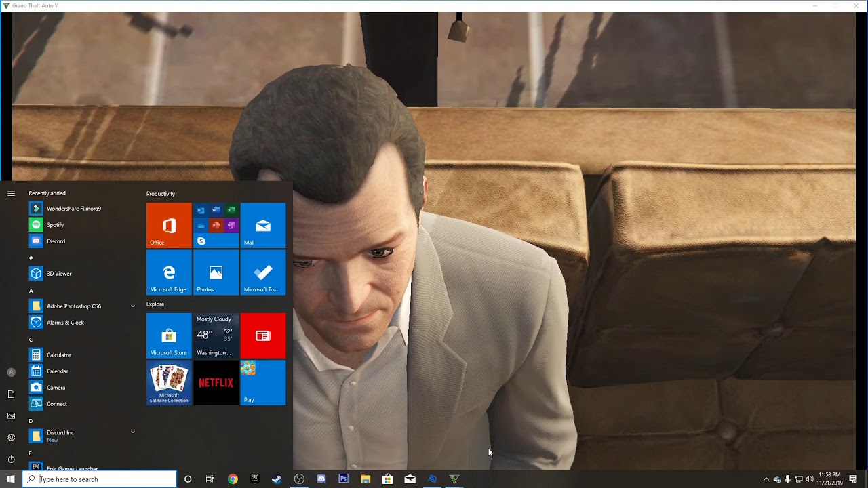
Task: Click the letter C section header
Action: (x=31, y=340)
